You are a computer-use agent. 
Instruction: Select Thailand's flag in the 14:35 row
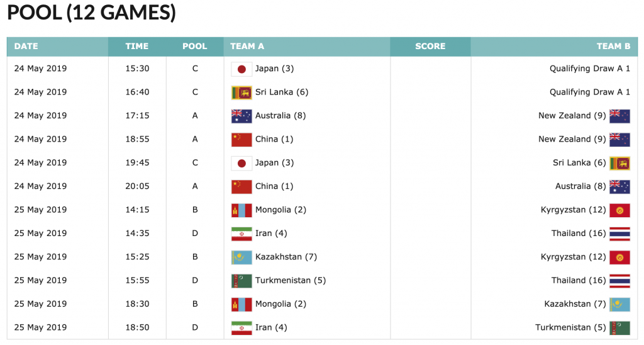tap(619, 234)
